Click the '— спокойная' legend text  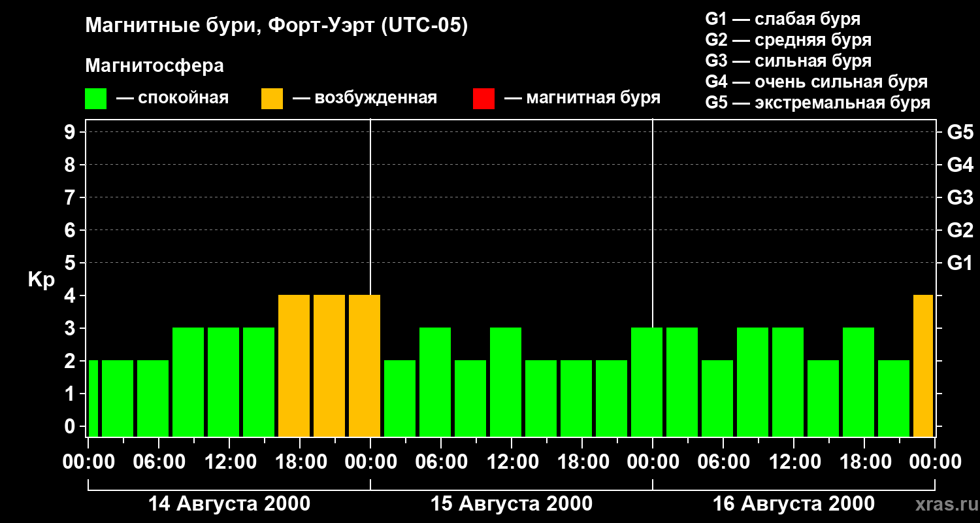(x=172, y=99)
